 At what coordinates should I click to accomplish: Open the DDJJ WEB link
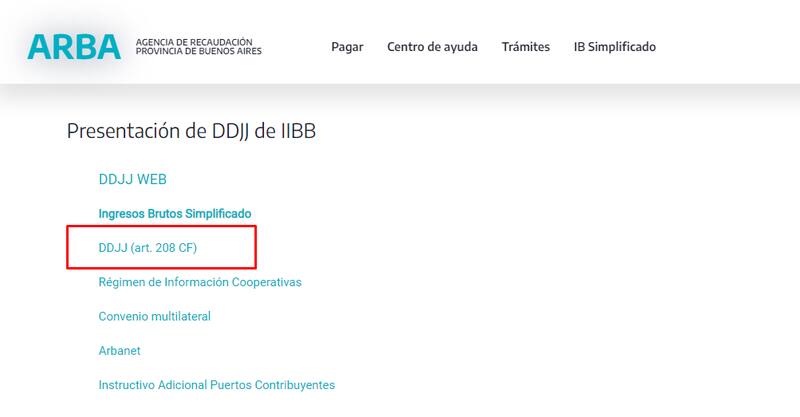tap(132, 180)
